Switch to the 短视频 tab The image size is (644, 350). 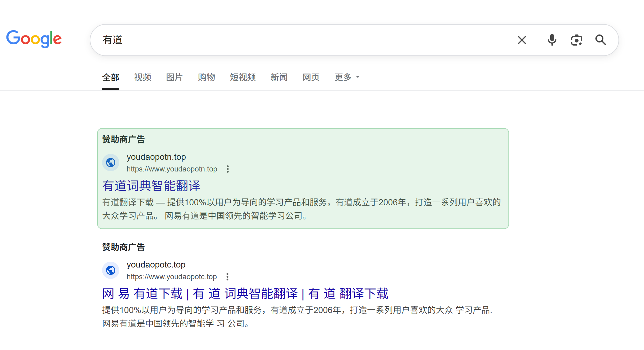[243, 77]
